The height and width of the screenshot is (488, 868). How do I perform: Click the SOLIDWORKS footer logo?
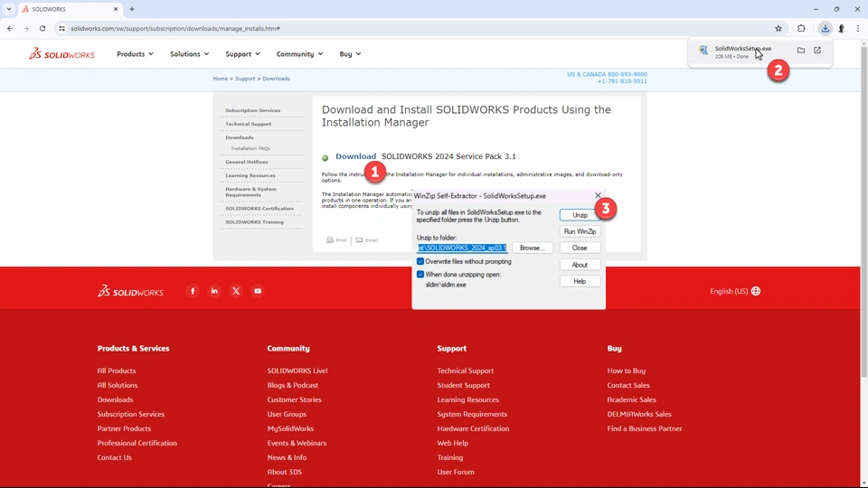click(x=130, y=291)
